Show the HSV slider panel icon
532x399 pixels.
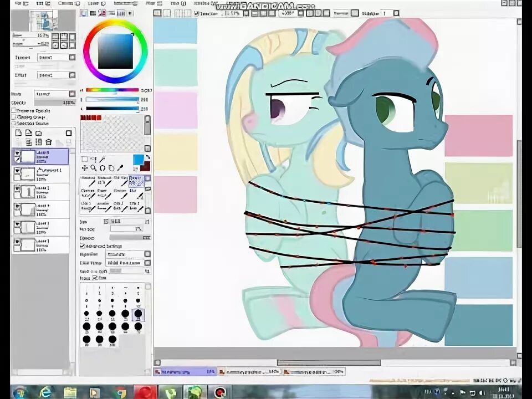click(102, 13)
